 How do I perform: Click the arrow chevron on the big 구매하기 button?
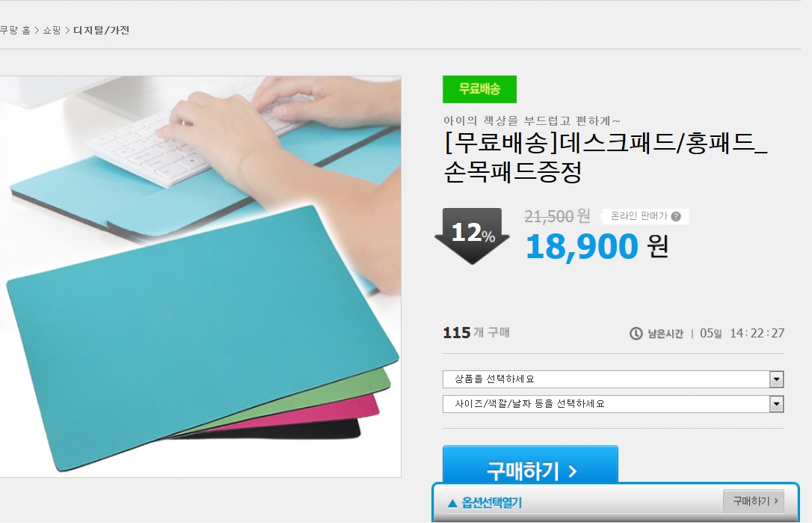point(572,471)
